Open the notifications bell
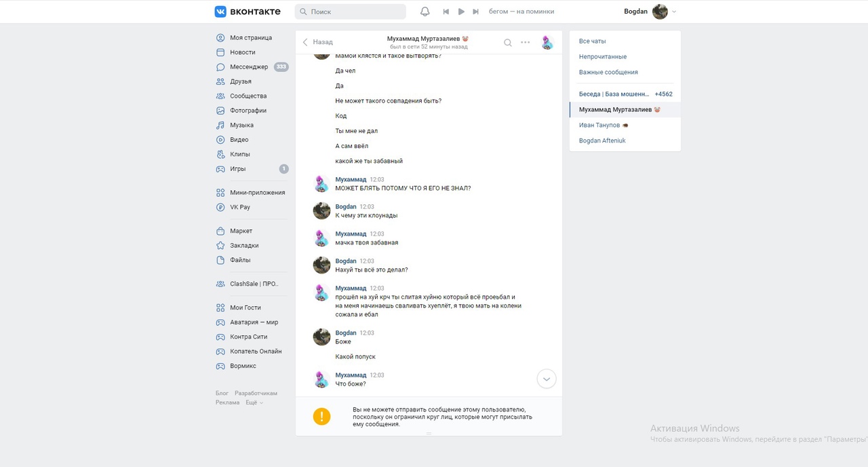Screen dimensions: 868x467 (425, 12)
